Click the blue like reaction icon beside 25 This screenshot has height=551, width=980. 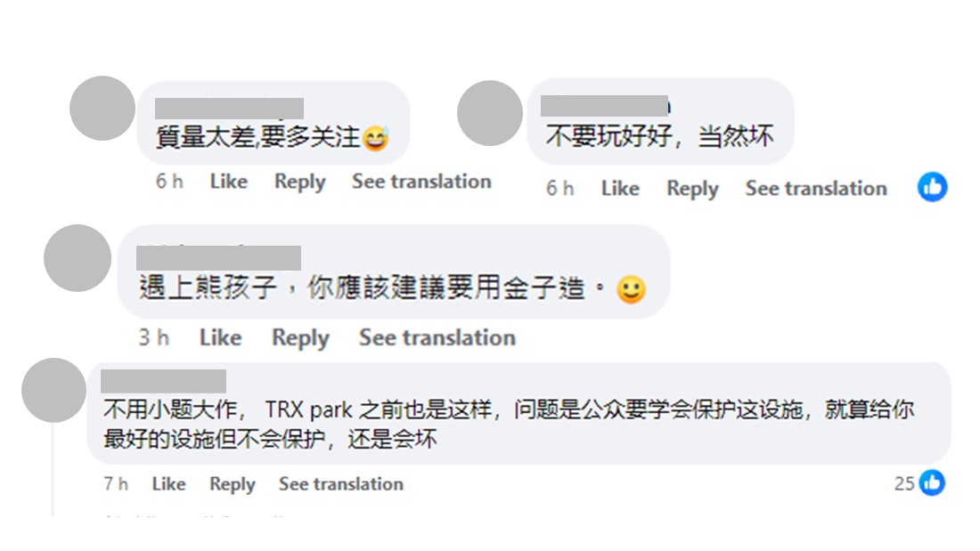click(x=932, y=482)
